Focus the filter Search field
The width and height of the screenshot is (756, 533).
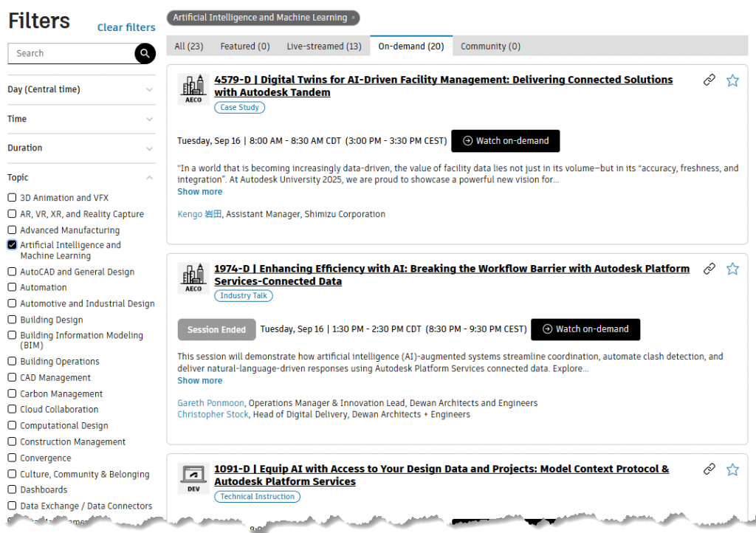(72, 53)
